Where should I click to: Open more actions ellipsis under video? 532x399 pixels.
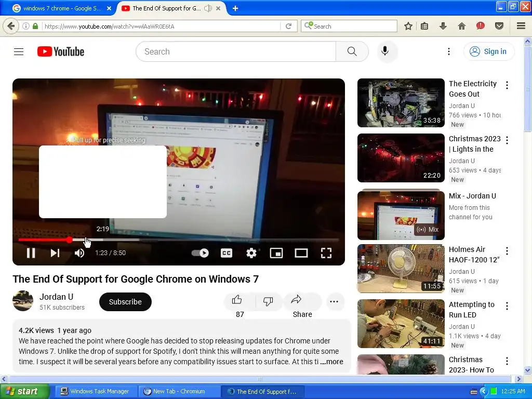pyautogui.click(x=334, y=302)
